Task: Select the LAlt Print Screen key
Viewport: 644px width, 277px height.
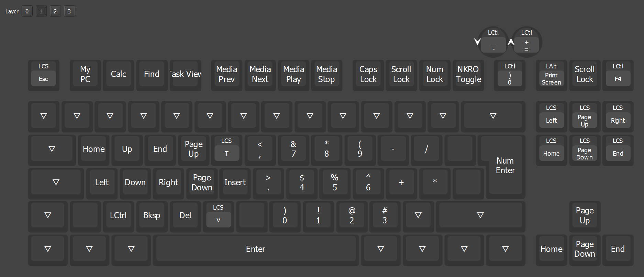Action: [x=551, y=75]
